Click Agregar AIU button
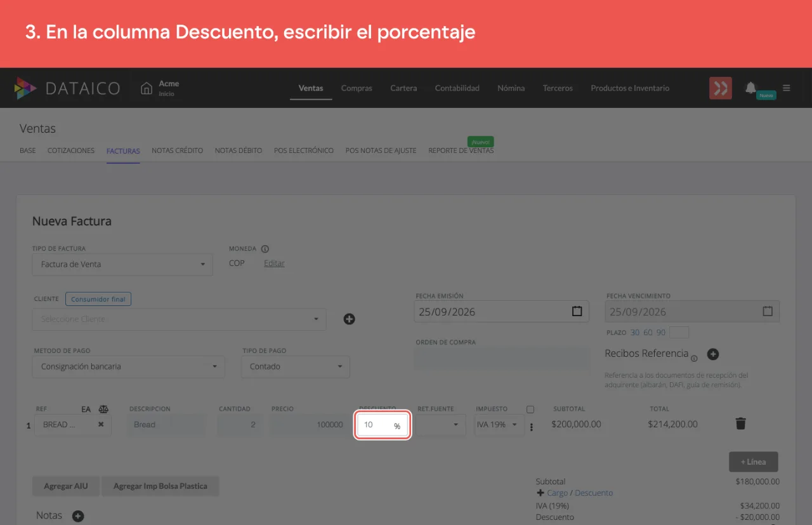Image resolution: width=812 pixels, height=525 pixels. click(66, 486)
